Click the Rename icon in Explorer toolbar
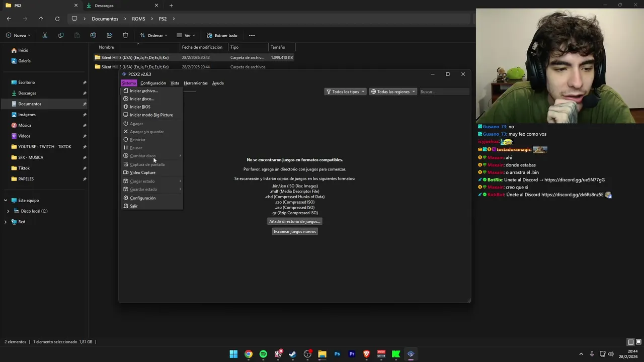Viewport: 644px width, 362px height. tap(93, 35)
